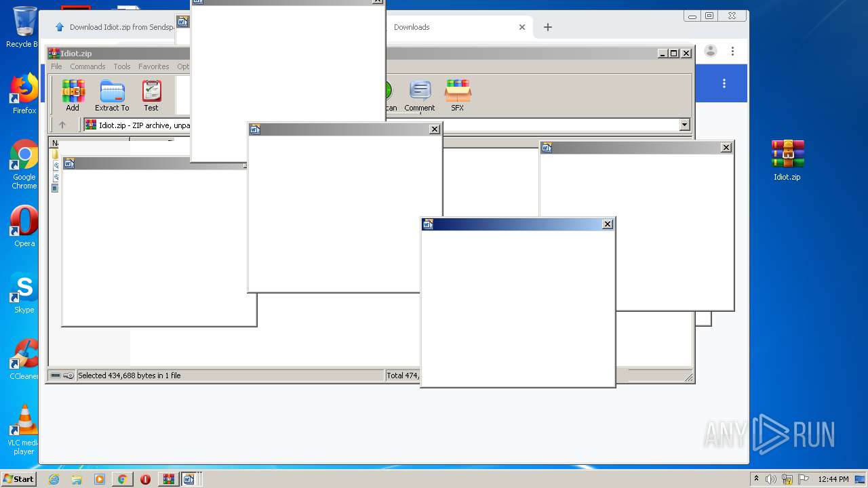
Task: Select the Skype desktop shortcut
Action: [x=24, y=293]
